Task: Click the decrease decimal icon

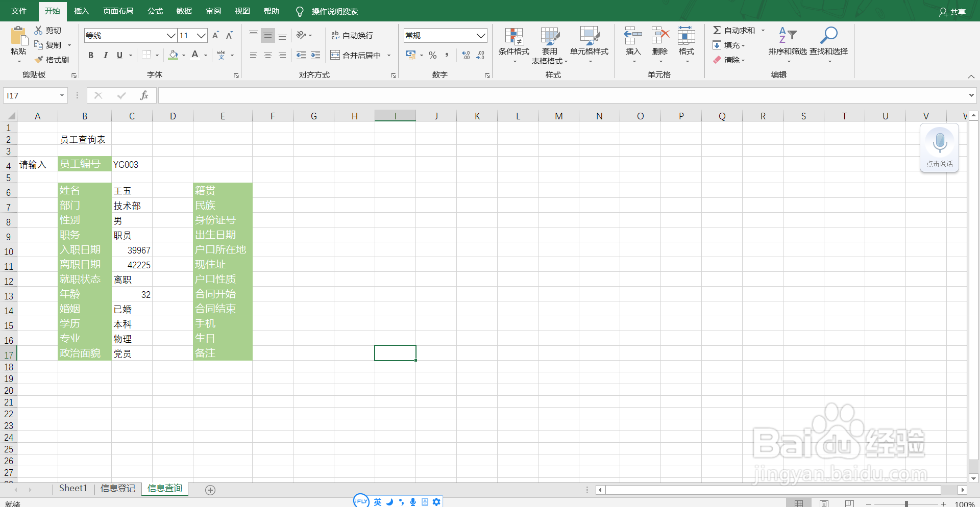Action: point(480,55)
